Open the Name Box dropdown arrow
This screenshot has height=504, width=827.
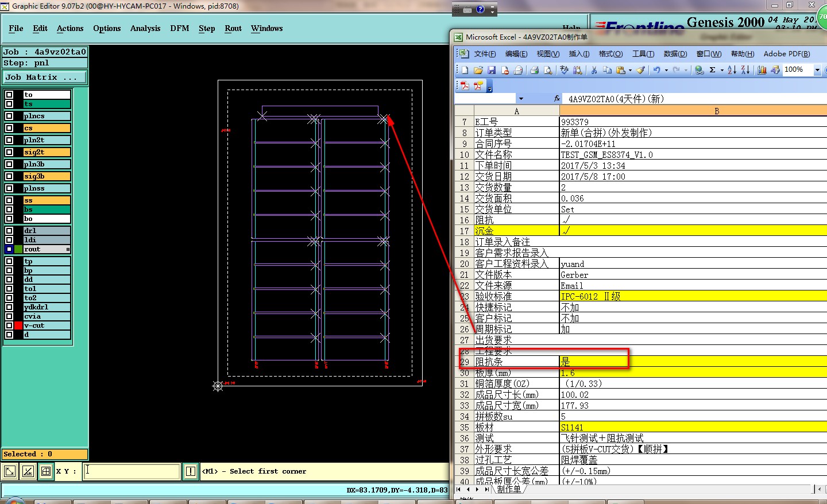(520, 99)
